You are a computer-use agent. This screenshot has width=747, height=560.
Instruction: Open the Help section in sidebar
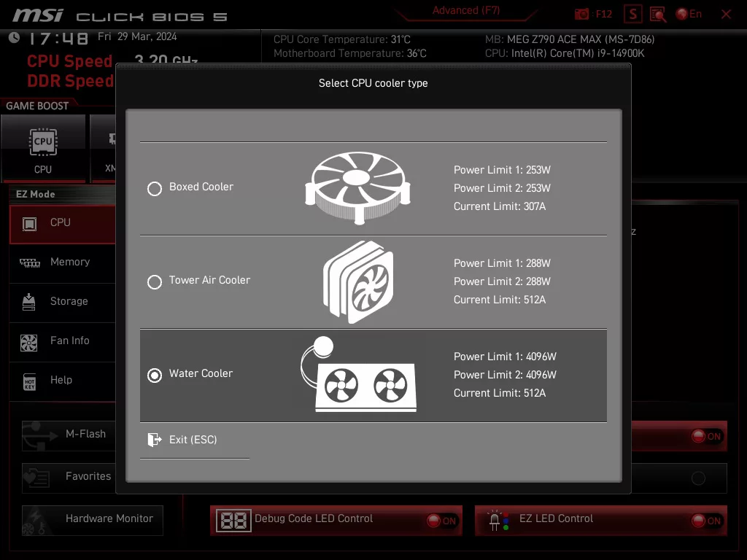click(x=63, y=381)
